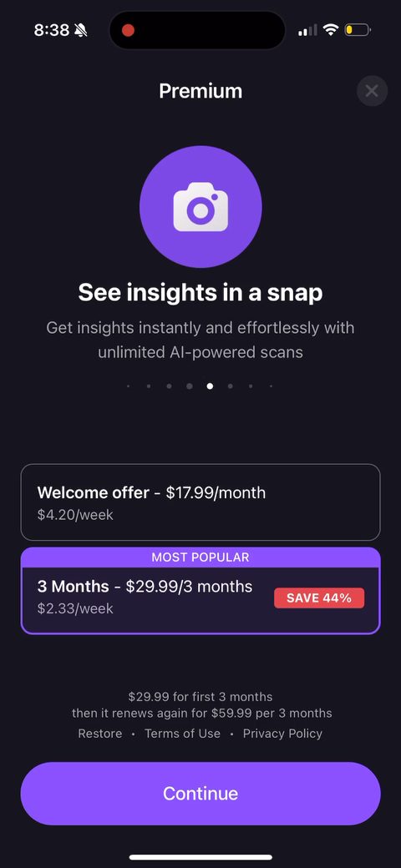Choose the 3 Months $29.99 plan
Image resolution: width=401 pixels, height=868 pixels.
tap(200, 590)
